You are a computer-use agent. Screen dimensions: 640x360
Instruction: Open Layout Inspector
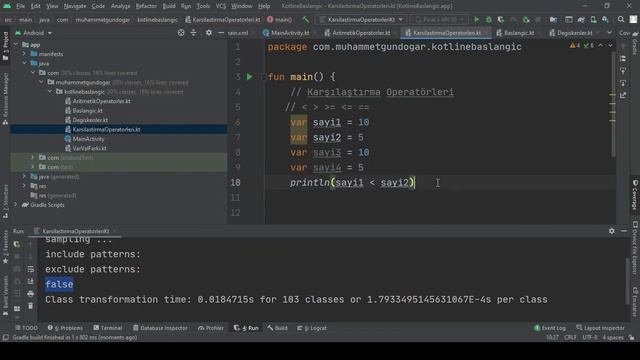coord(600,328)
